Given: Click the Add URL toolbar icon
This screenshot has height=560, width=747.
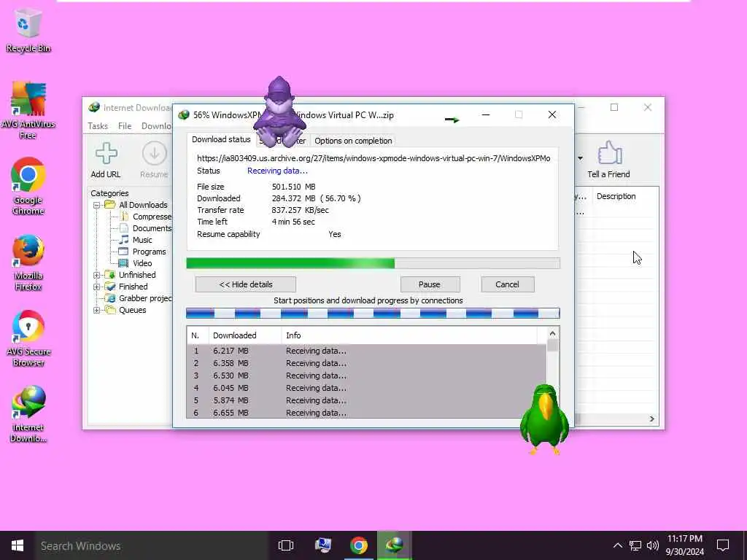Looking at the screenshot, I should (x=106, y=160).
